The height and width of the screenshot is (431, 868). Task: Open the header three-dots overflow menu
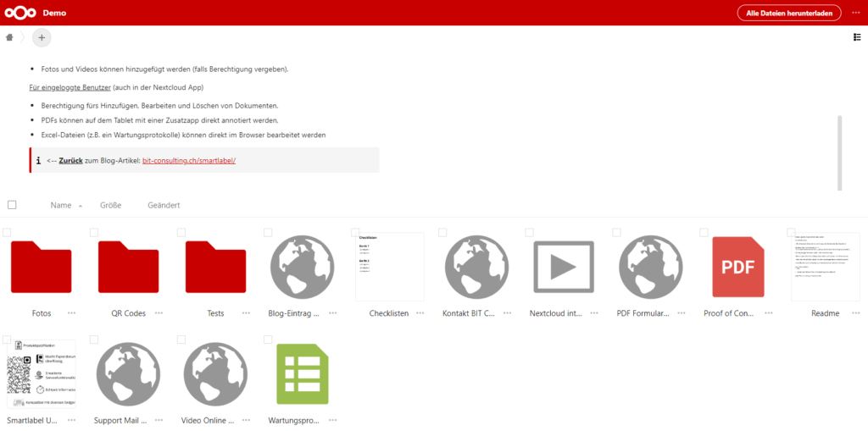click(x=855, y=13)
